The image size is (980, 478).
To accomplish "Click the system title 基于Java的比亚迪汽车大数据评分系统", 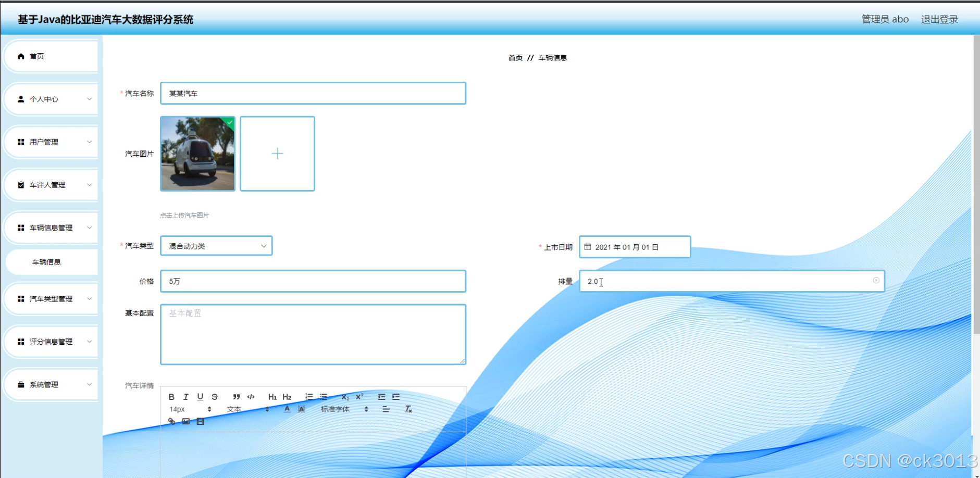I will 106,19.
